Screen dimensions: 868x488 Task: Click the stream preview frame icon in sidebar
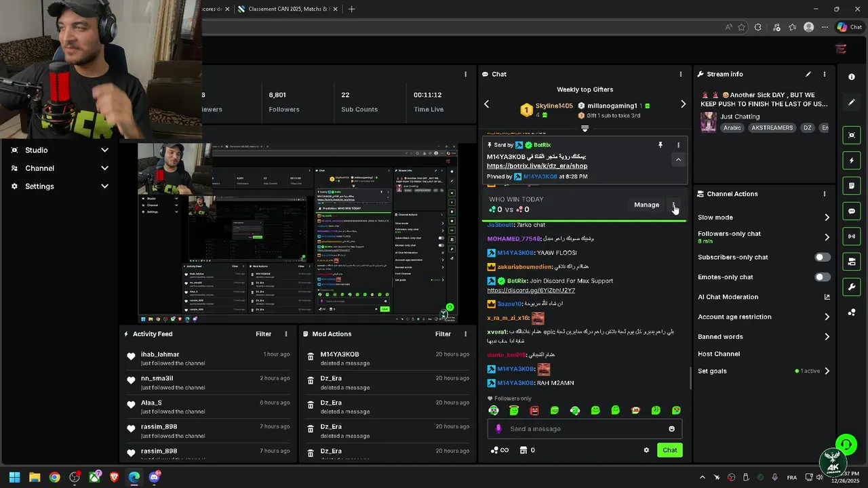[x=852, y=136]
